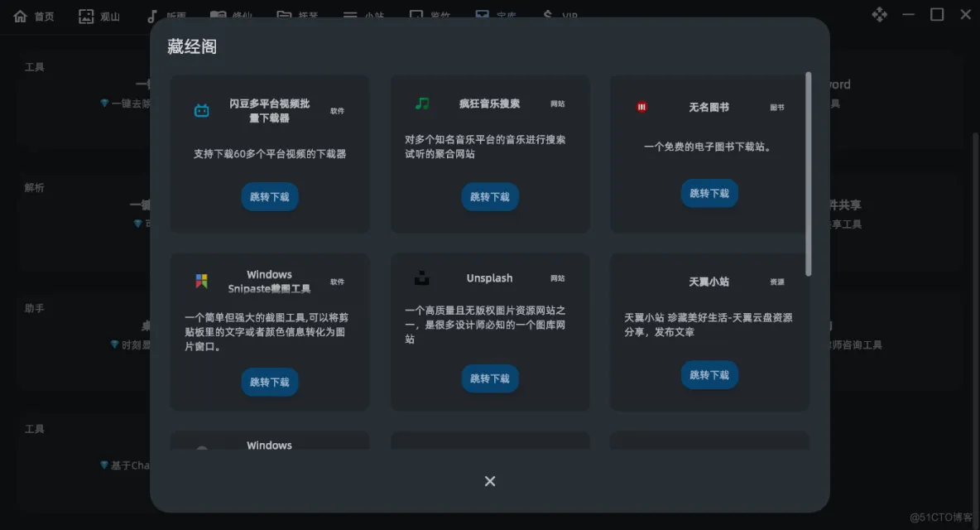Click the 疯狂音乐搜索 card title
The image size is (980, 530).
(489, 104)
